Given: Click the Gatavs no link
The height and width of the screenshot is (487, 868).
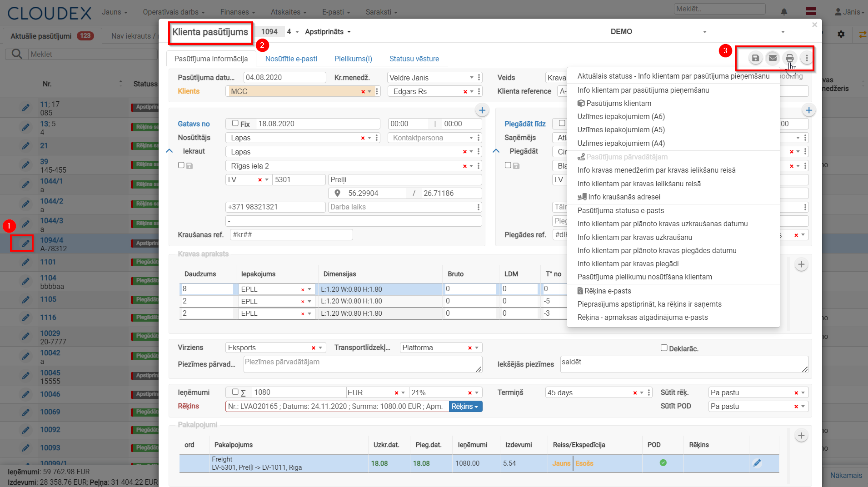Looking at the screenshot, I should [194, 124].
